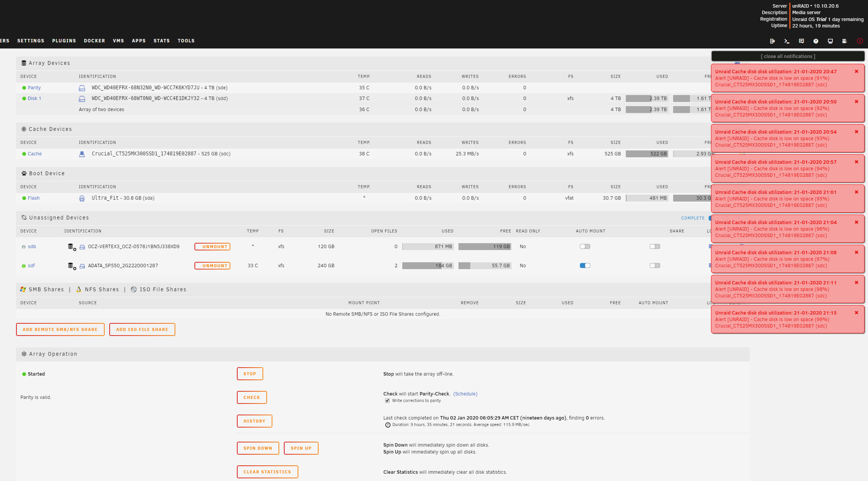Open the Plugins menu tab

pyautogui.click(x=64, y=41)
